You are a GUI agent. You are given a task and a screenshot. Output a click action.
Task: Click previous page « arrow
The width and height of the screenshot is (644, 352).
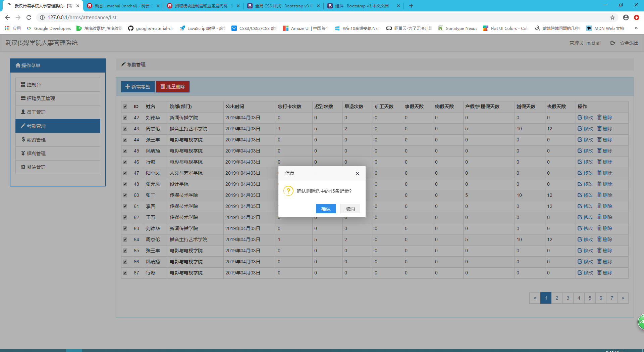coord(535,298)
